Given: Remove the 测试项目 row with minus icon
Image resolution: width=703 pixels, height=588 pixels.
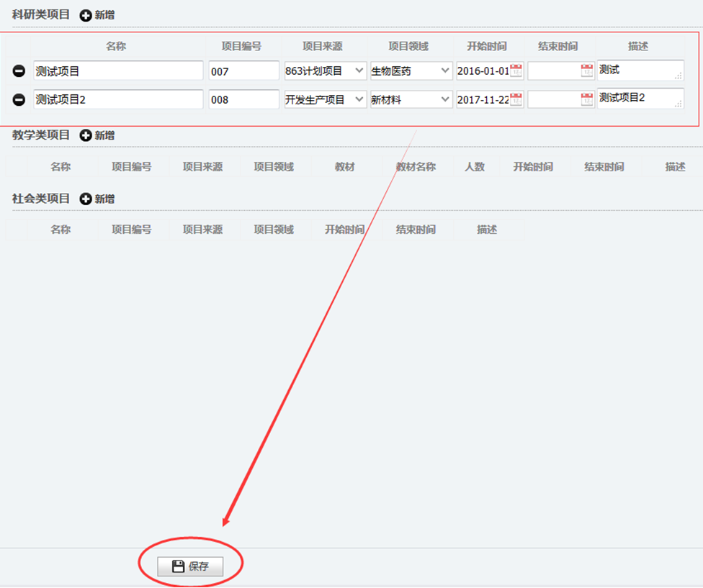Looking at the screenshot, I should tap(19, 71).
